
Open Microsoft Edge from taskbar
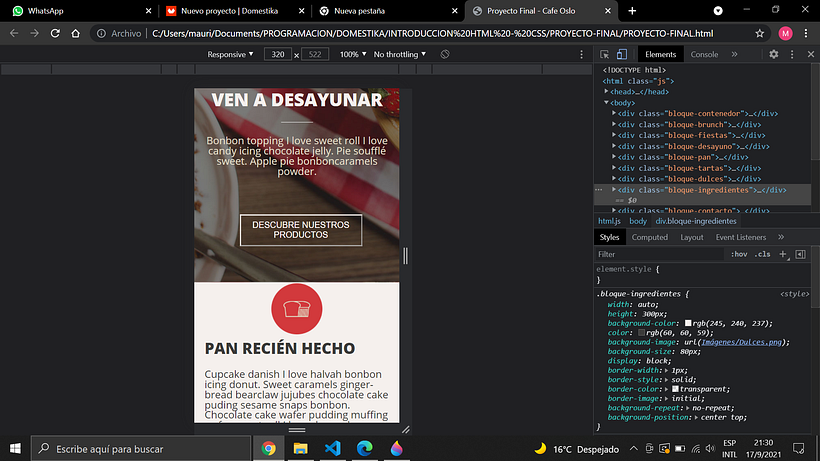point(365,448)
